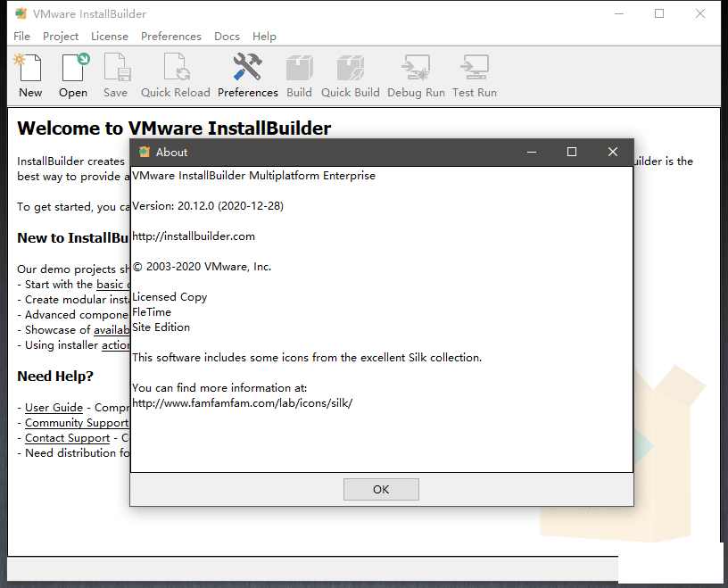The width and height of the screenshot is (728, 588).
Task: Open the Preferences hammer and wrench icon
Action: point(247,67)
